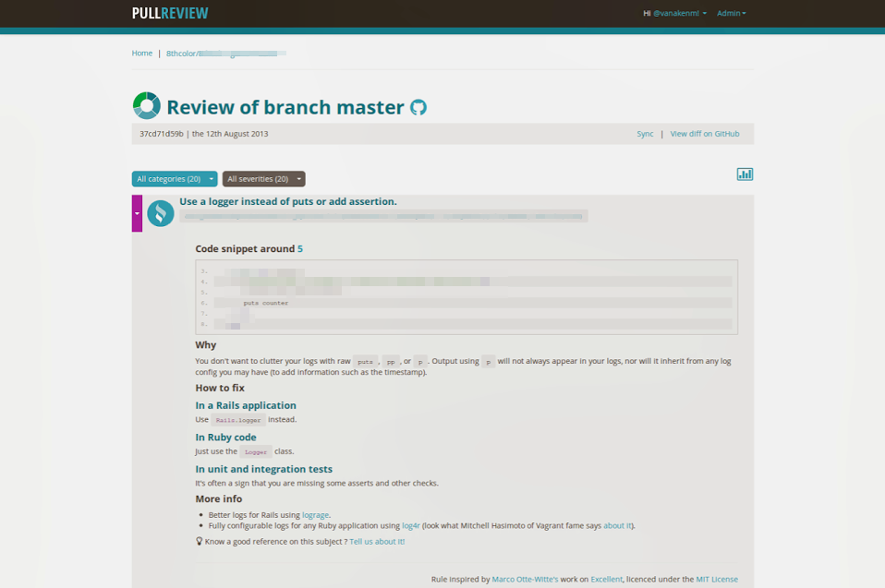
Task: Click the commit hash 37cd71d59b text
Action: 162,134
